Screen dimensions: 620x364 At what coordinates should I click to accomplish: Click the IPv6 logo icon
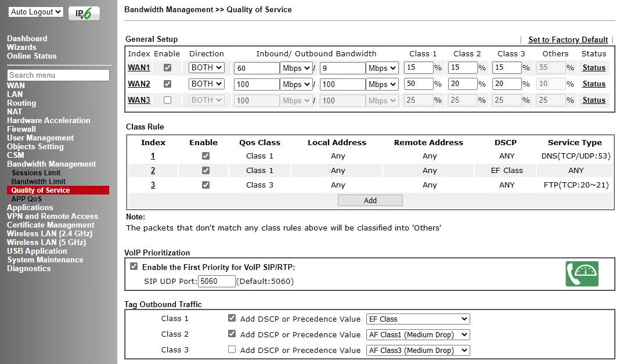click(84, 13)
